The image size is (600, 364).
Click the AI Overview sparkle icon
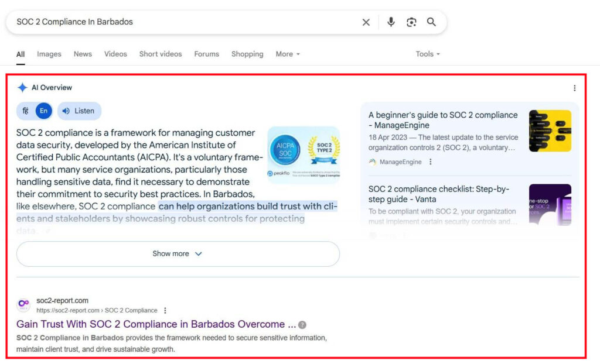point(22,88)
